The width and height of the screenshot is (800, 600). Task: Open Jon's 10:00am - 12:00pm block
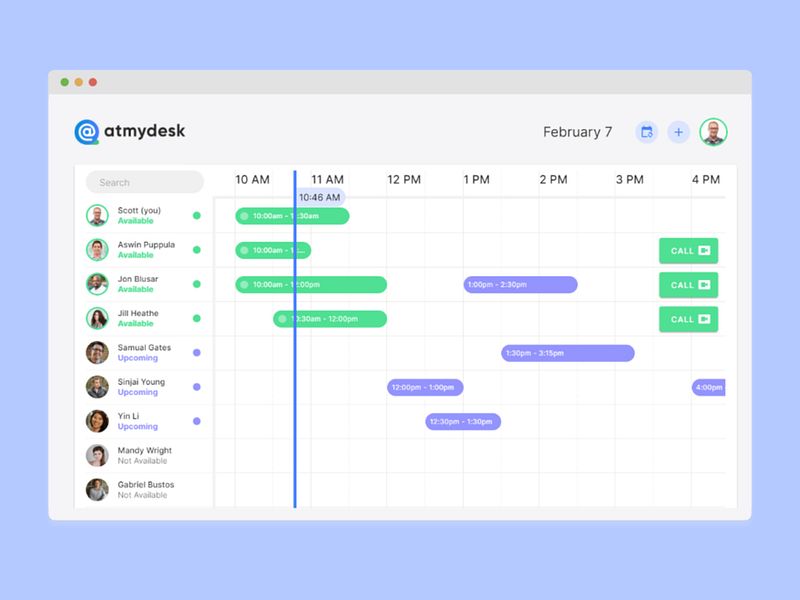[x=311, y=284]
